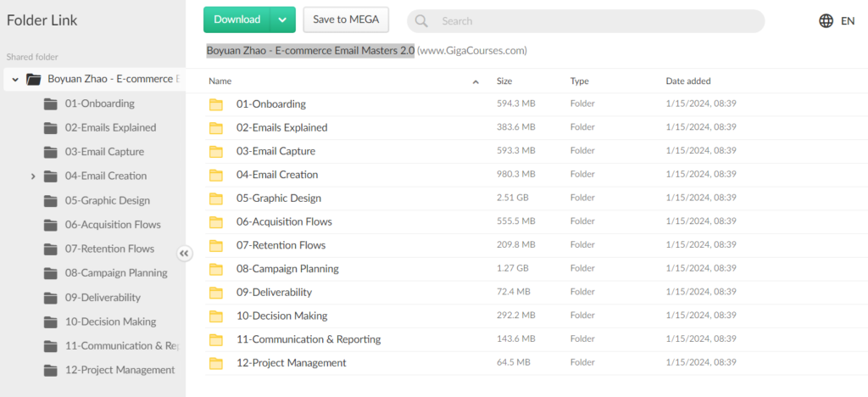Expand the 04-Email Creation tree node
The height and width of the screenshot is (397, 868).
[33, 176]
